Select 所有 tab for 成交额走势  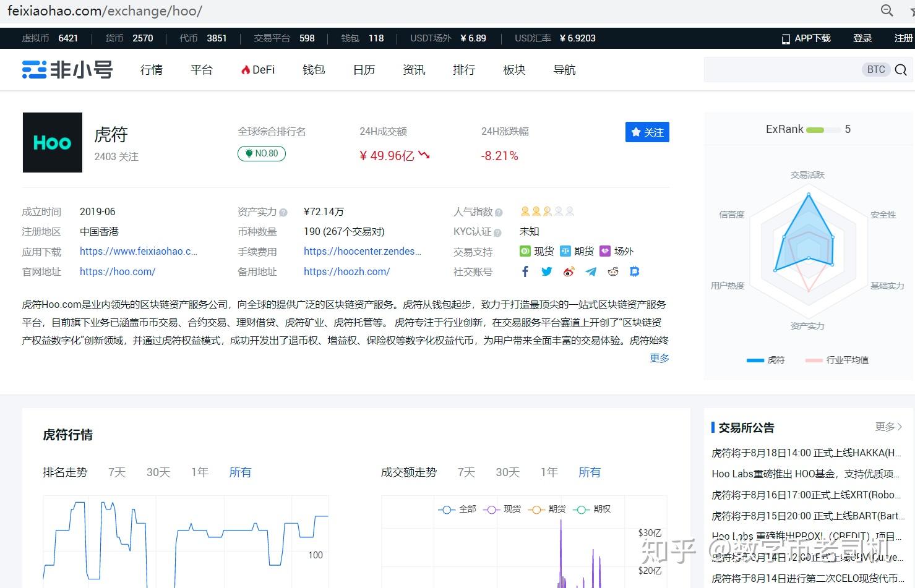click(x=590, y=472)
